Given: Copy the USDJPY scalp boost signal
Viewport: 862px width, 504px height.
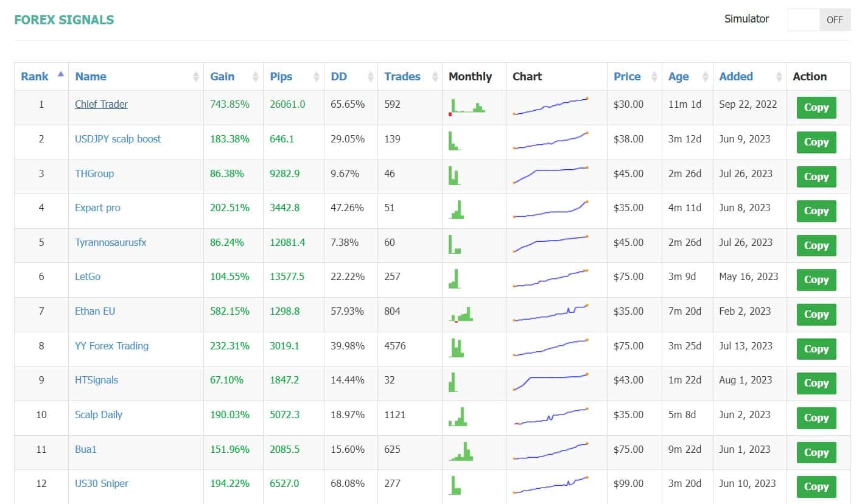Looking at the screenshot, I should 816,142.
